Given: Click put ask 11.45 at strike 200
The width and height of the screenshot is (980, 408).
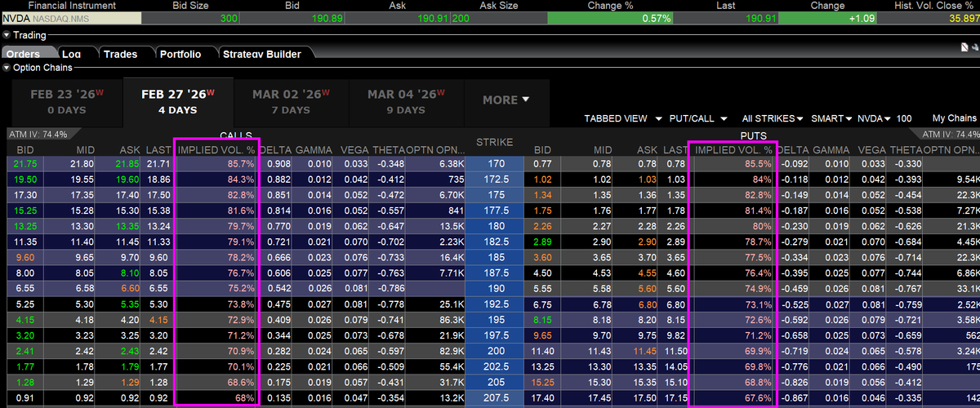Looking at the screenshot, I should tap(645, 350).
